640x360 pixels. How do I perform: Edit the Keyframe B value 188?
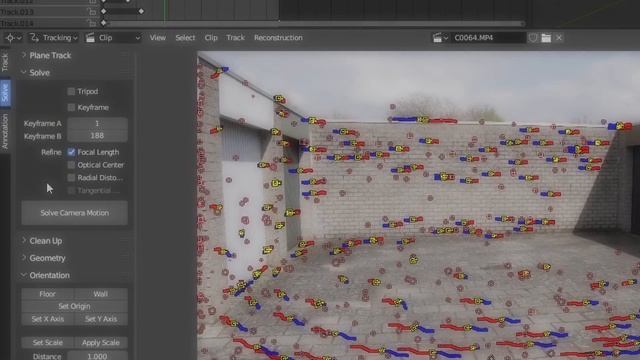(x=97, y=136)
